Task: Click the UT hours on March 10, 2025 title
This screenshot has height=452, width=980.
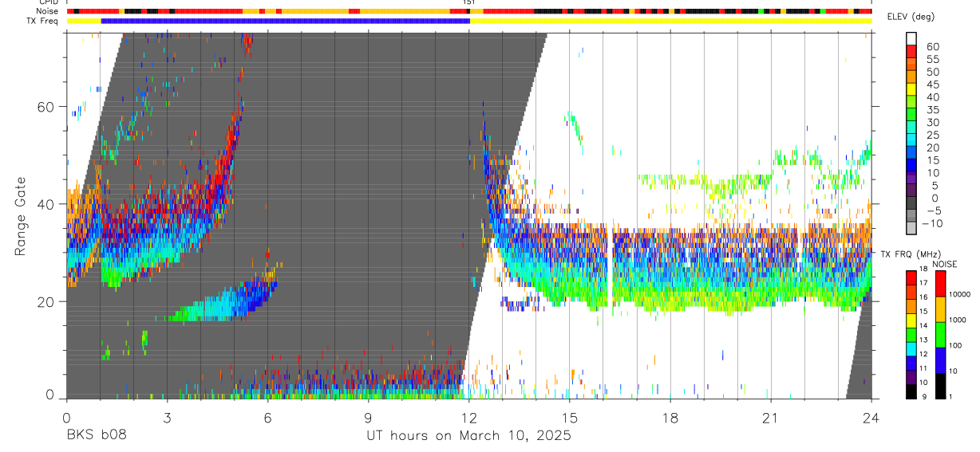Action: [x=468, y=436]
